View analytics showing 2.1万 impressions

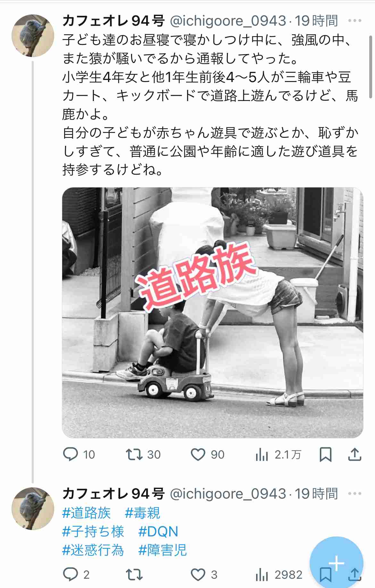(x=278, y=454)
